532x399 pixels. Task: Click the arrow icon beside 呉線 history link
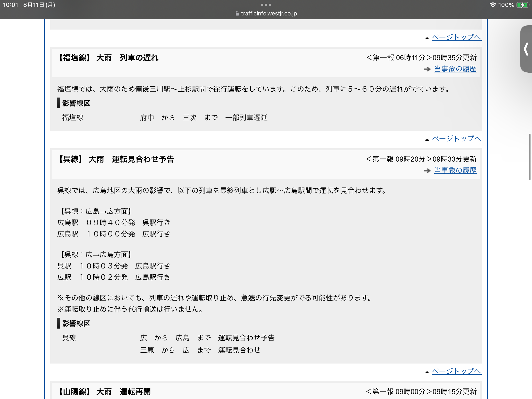coord(427,171)
